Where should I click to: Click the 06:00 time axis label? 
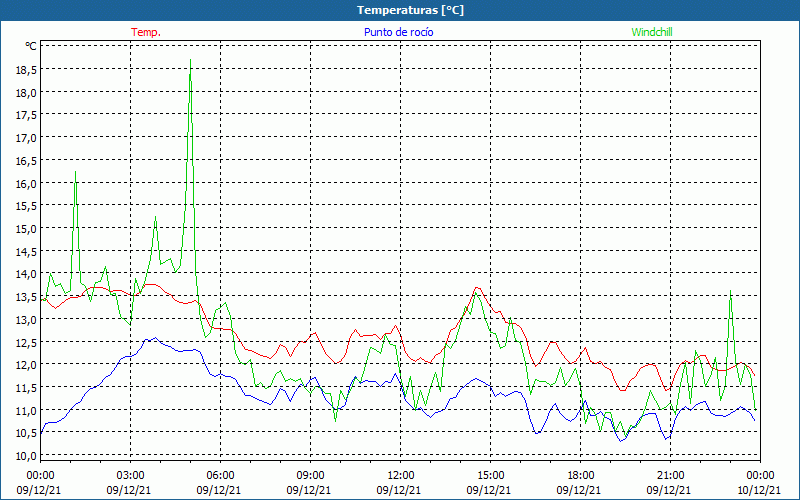click(220, 476)
